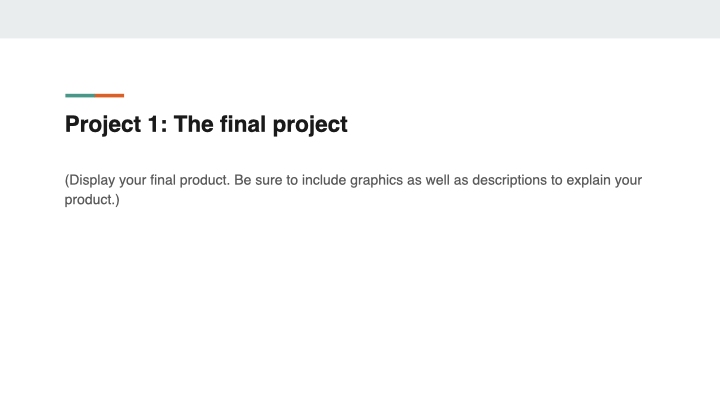Click the teal segment of the accent line
Image resolution: width=720 pixels, height=405 pixels.
[x=80, y=96]
